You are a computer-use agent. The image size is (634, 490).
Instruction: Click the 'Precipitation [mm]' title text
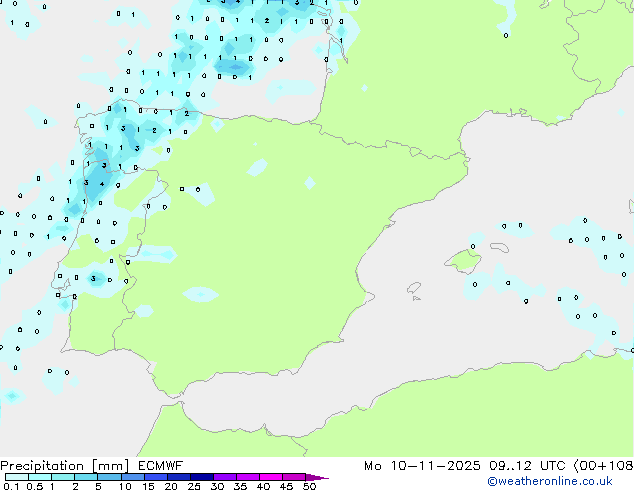[65, 466]
